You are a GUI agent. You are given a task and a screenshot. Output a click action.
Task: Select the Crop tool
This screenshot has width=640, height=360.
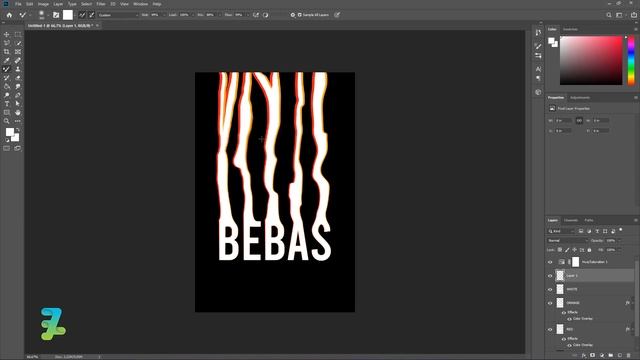(7, 52)
